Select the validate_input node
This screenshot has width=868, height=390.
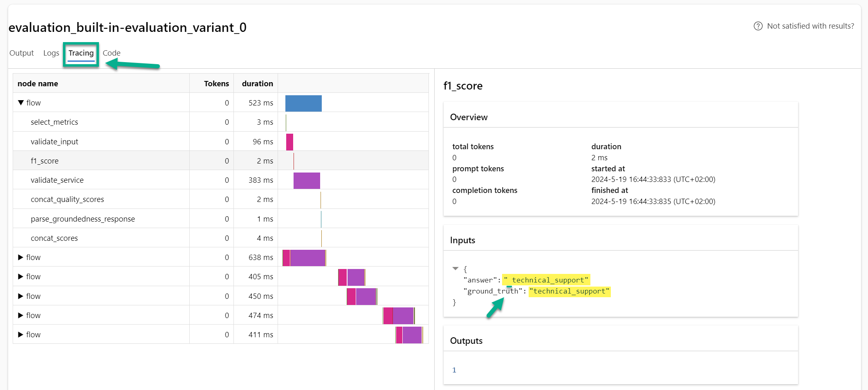[54, 142]
